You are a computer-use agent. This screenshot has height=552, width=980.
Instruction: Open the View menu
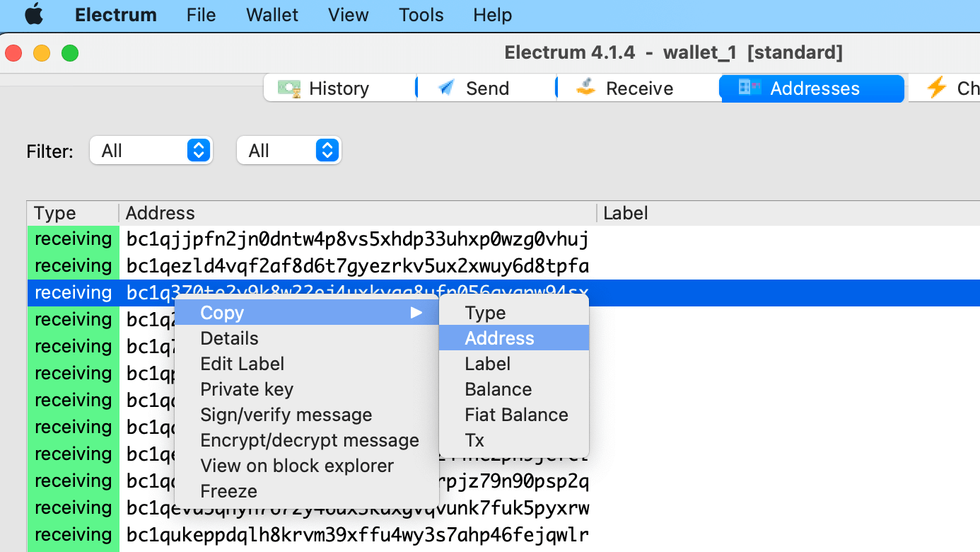348,15
